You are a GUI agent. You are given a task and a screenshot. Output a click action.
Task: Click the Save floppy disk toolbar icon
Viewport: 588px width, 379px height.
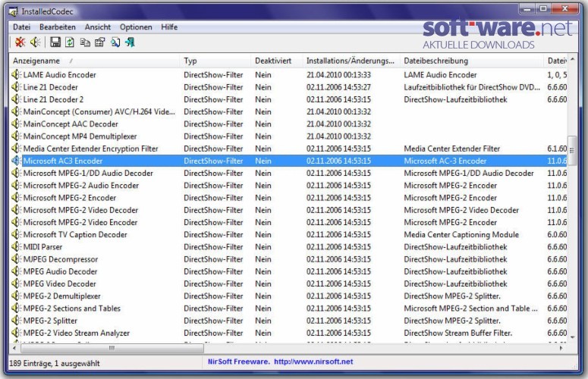pyautogui.click(x=55, y=42)
